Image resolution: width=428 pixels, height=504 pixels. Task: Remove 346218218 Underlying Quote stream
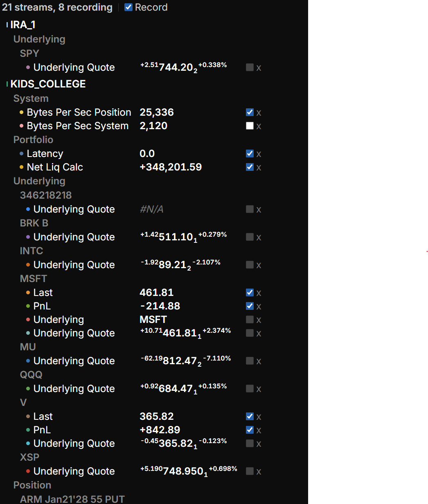coord(259,210)
